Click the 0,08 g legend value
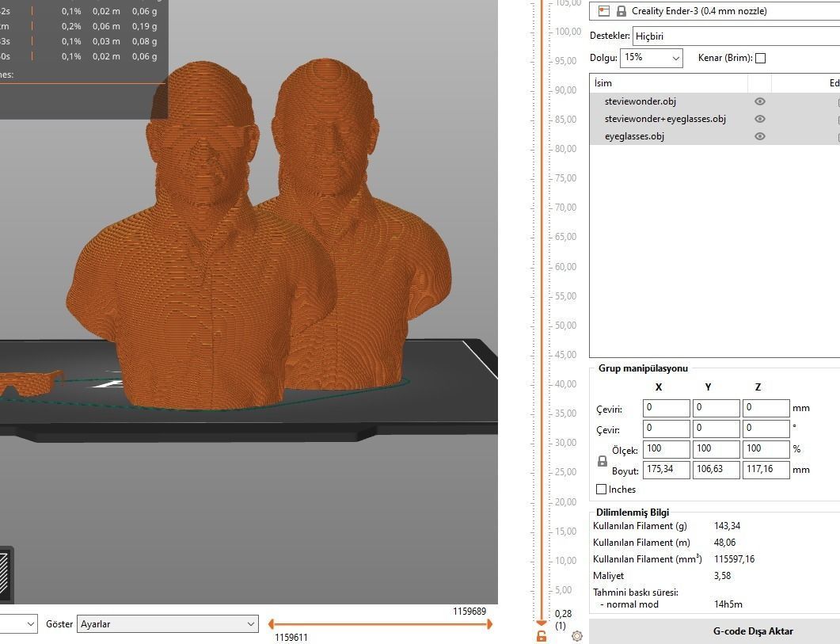 click(x=145, y=41)
